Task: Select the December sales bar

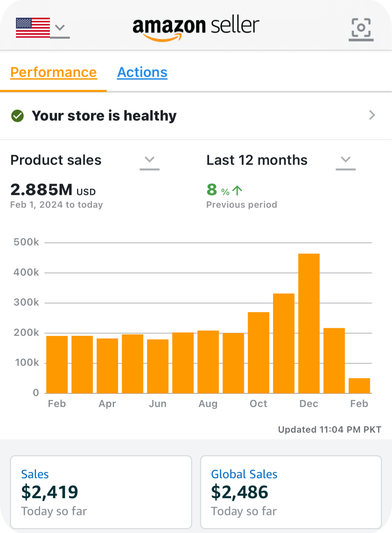Action: (309, 324)
